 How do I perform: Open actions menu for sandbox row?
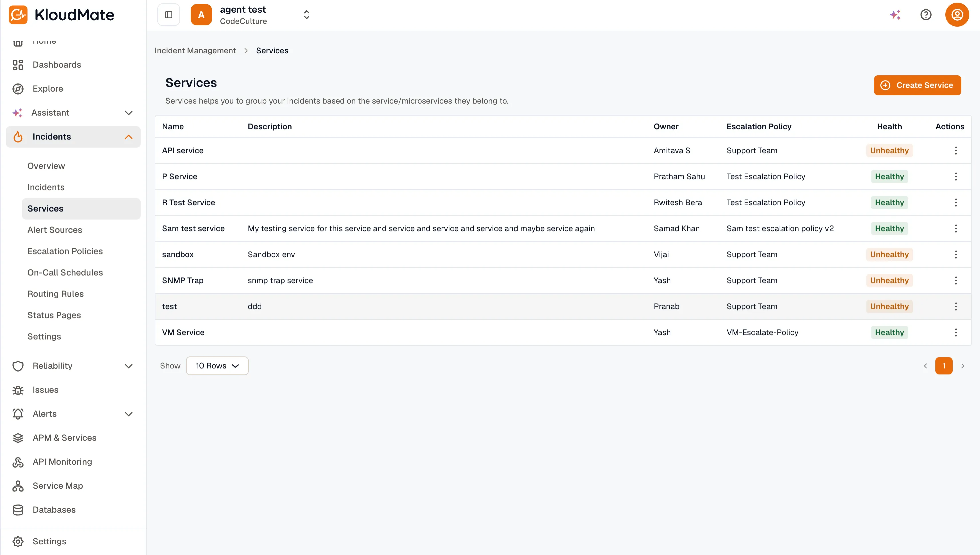point(956,254)
